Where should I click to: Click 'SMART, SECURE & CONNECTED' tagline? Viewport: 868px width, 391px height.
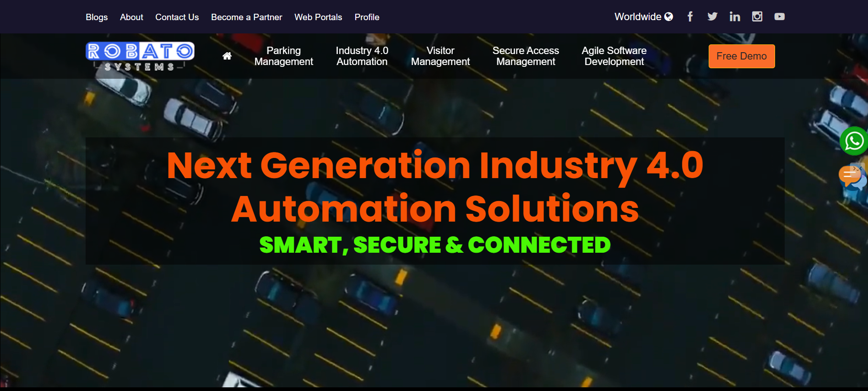coord(435,244)
